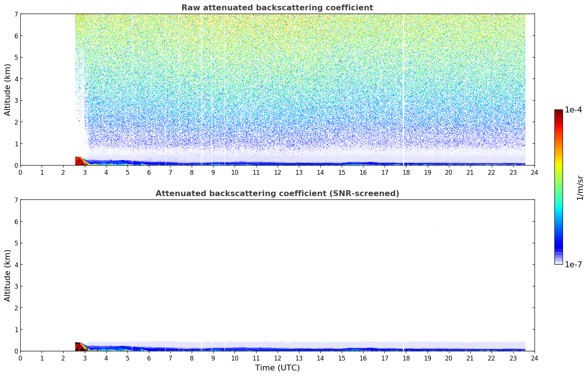Click white vertical data gap near 18 UTC, top plot
This screenshot has width=588, height=376.
pos(403,88)
